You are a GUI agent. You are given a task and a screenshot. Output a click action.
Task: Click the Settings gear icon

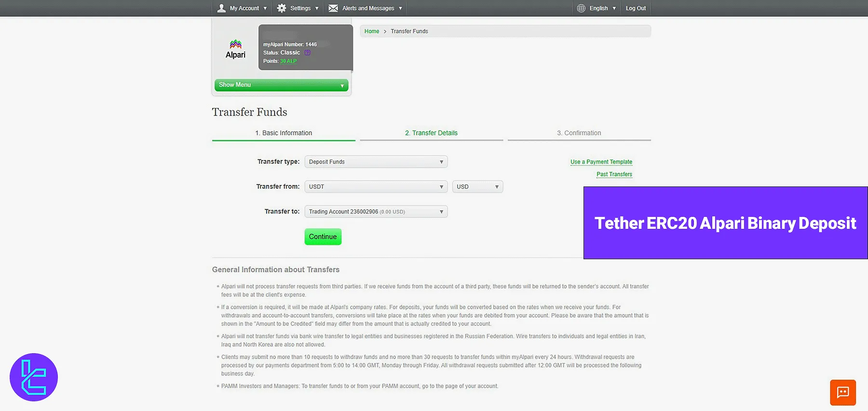(x=282, y=8)
